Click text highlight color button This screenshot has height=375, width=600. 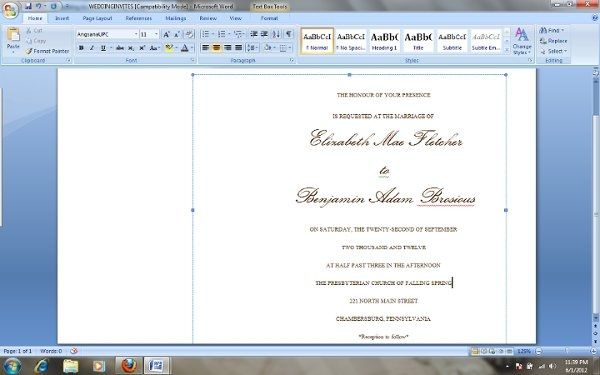coord(168,48)
